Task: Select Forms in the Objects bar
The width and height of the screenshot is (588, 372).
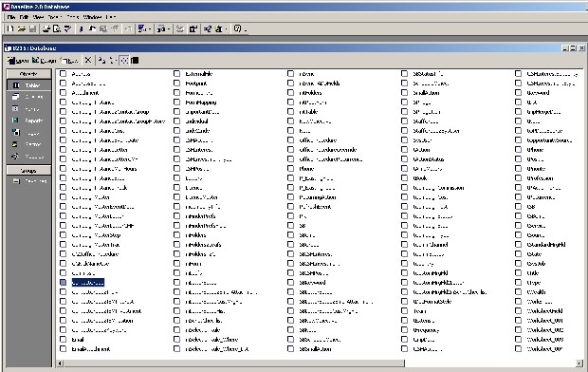Action: point(28,109)
